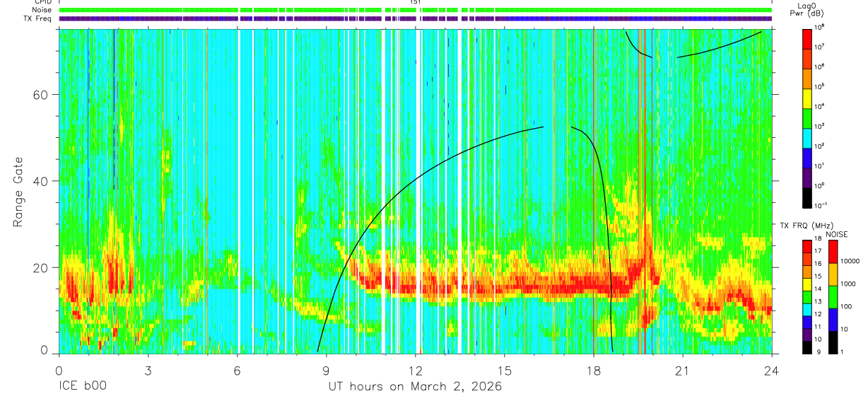The image size is (868, 401).
Task: Click the '60' tick on the Range Gate axis
Action: [x=40, y=95]
